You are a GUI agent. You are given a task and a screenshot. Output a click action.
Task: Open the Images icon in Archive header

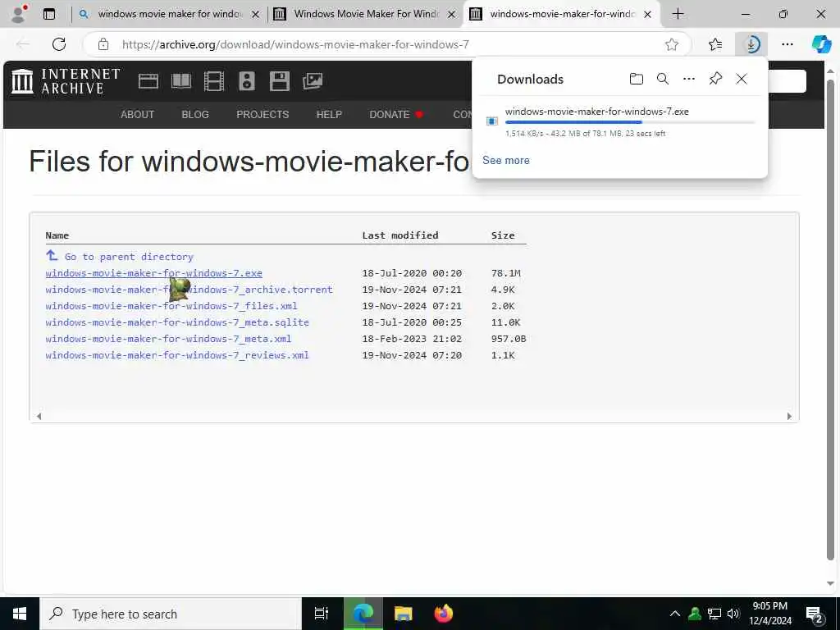tap(313, 81)
